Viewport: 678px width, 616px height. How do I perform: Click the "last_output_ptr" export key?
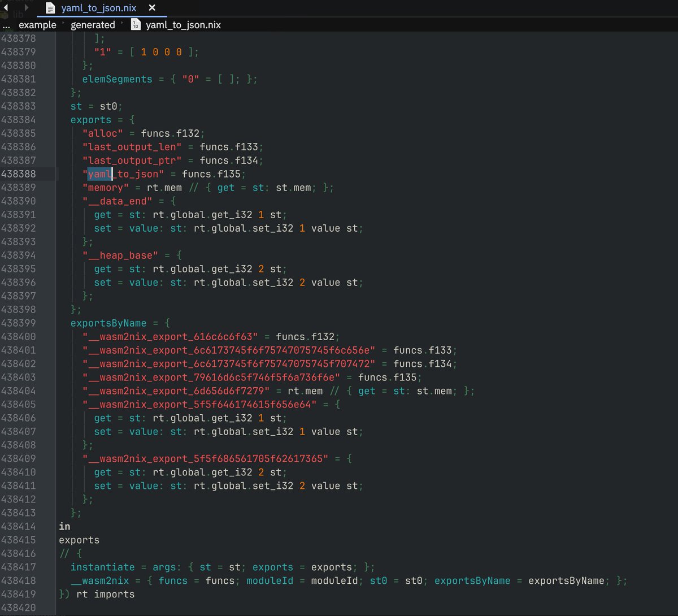(x=132, y=160)
